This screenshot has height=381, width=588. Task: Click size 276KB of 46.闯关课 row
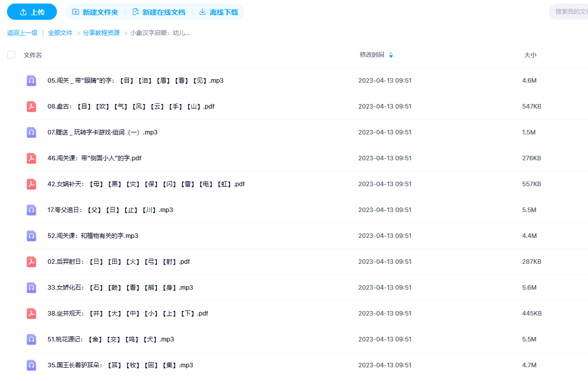pos(531,158)
